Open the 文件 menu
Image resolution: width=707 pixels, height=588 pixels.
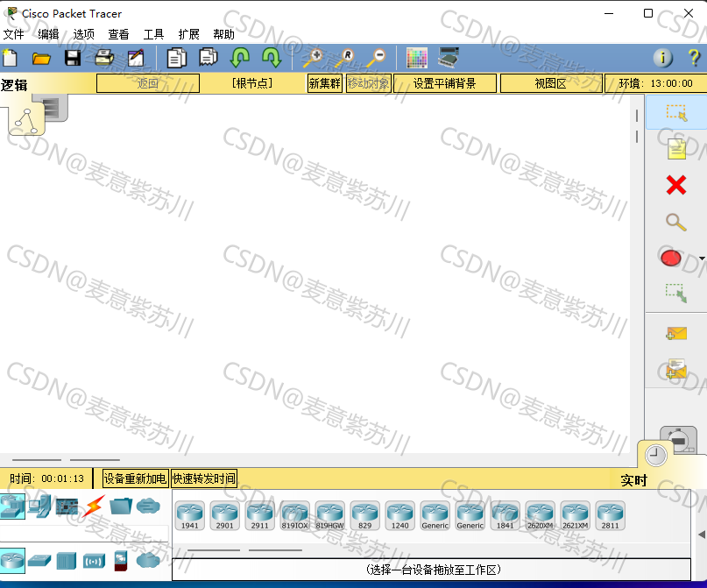(13, 34)
